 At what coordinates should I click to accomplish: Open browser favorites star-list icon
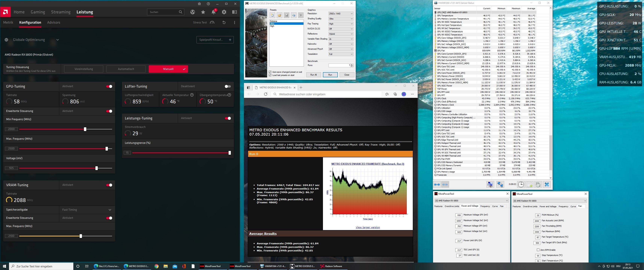tap(387, 94)
